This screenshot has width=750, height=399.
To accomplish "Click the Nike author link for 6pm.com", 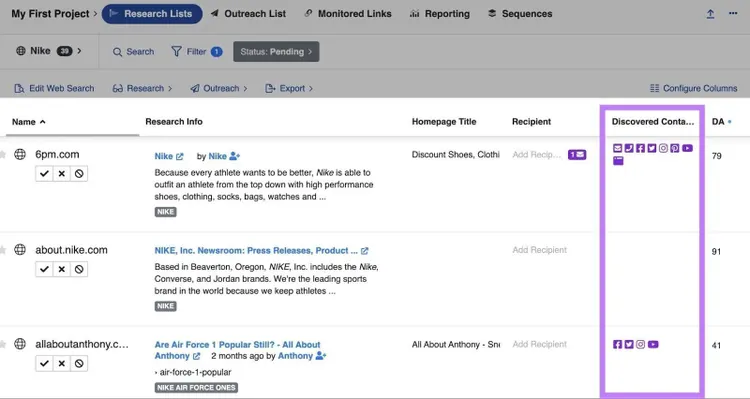I will coord(218,156).
